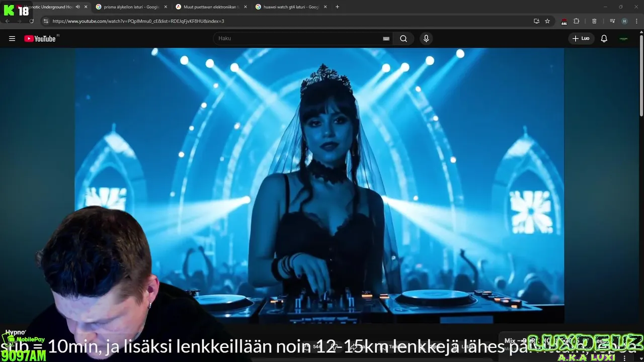The width and height of the screenshot is (644, 362).
Task: Open a new browser tab with plus
Action: pos(337,7)
